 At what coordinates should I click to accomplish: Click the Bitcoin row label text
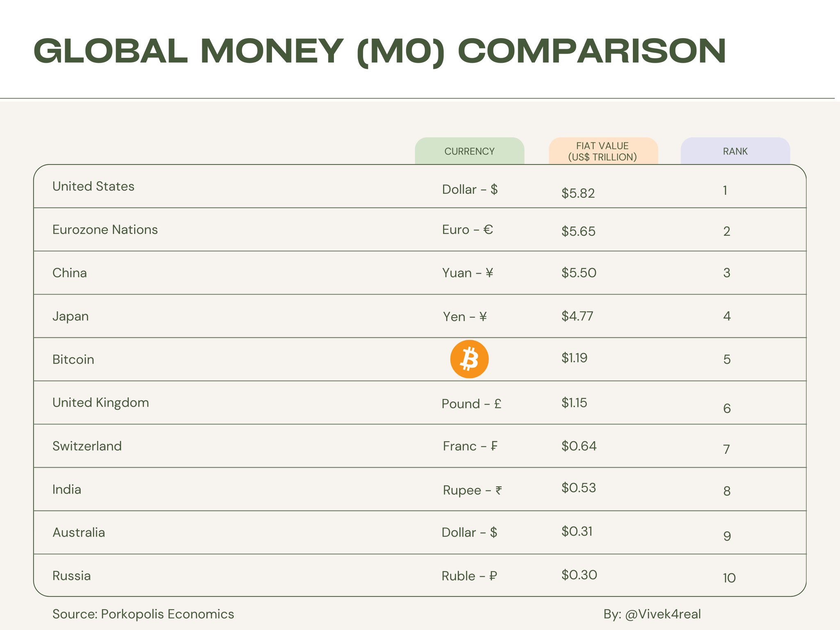(x=73, y=360)
